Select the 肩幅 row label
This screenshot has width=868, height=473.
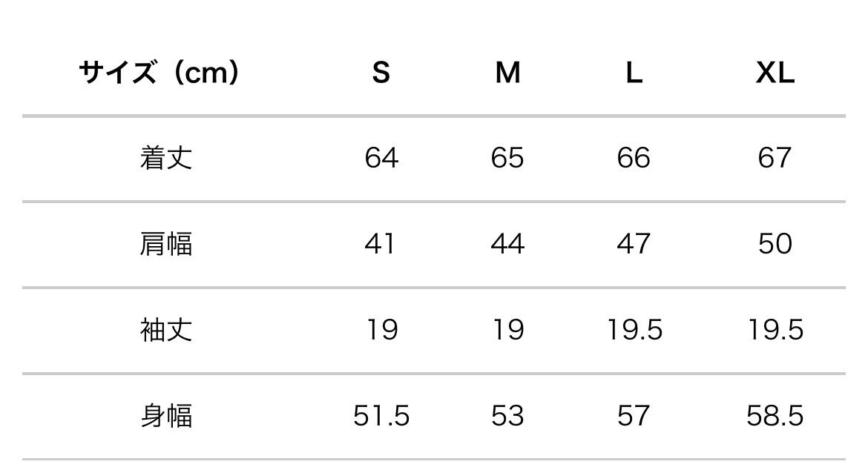coord(166,244)
